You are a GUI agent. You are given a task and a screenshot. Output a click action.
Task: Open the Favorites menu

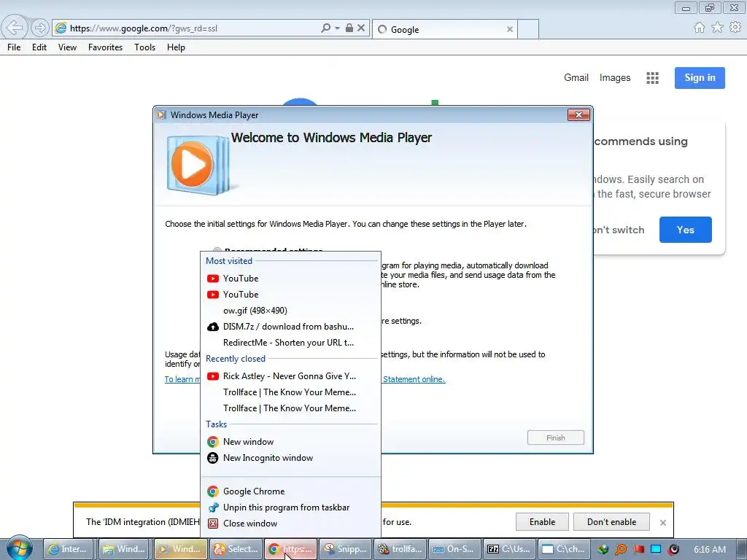click(105, 47)
